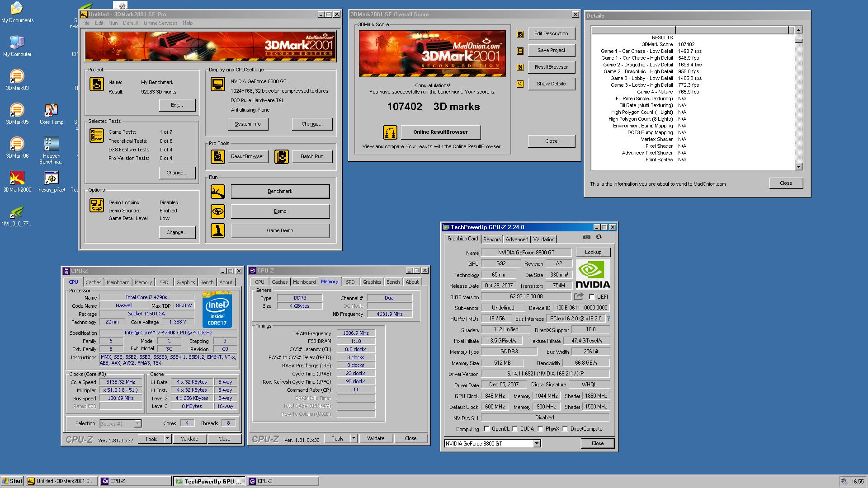This screenshot has width=868, height=488.
Task: Click the Selected Tests checklist icon
Action: (x=97, y=136)
